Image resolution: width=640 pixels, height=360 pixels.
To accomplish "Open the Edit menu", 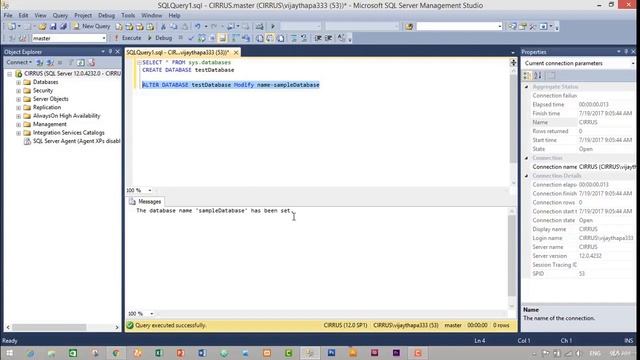I will [x=23, y=16].
